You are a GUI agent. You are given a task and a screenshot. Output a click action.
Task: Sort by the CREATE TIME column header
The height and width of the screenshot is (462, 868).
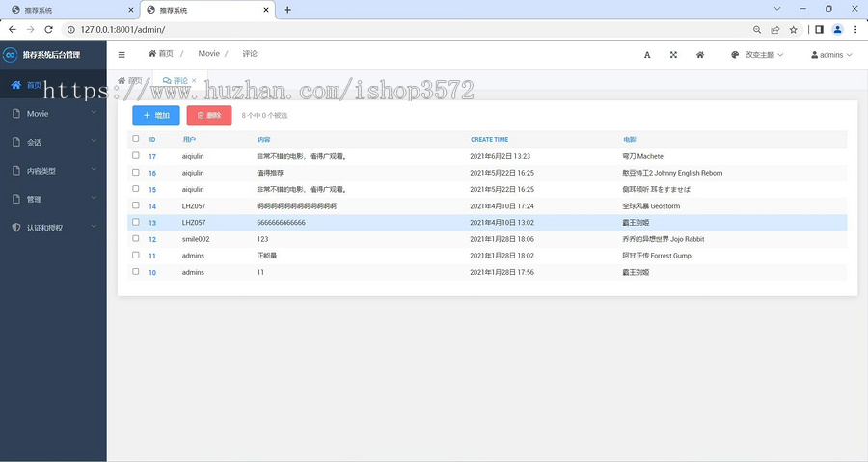[x=489, y=140]
